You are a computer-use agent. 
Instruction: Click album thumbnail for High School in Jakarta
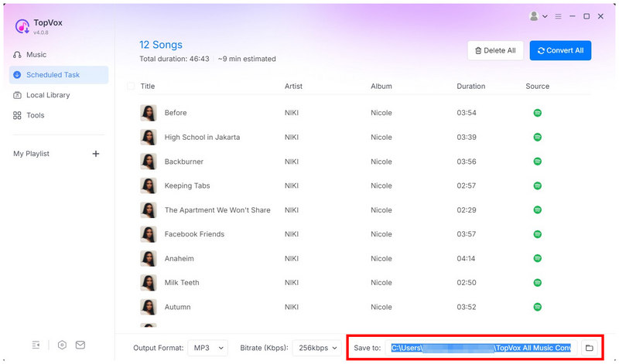[x=149, y=138]
